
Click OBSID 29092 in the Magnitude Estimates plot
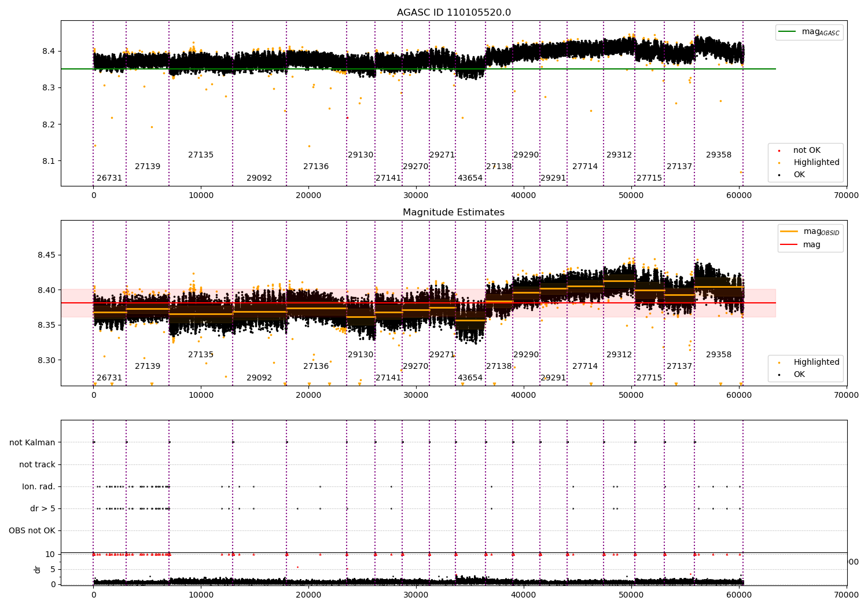[259, 378]
